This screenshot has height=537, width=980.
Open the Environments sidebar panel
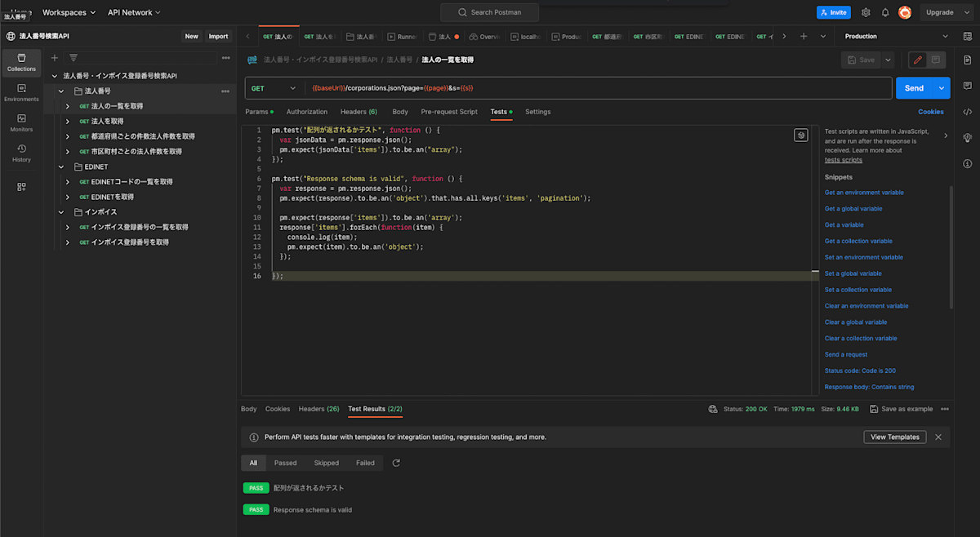pos(21,92)
